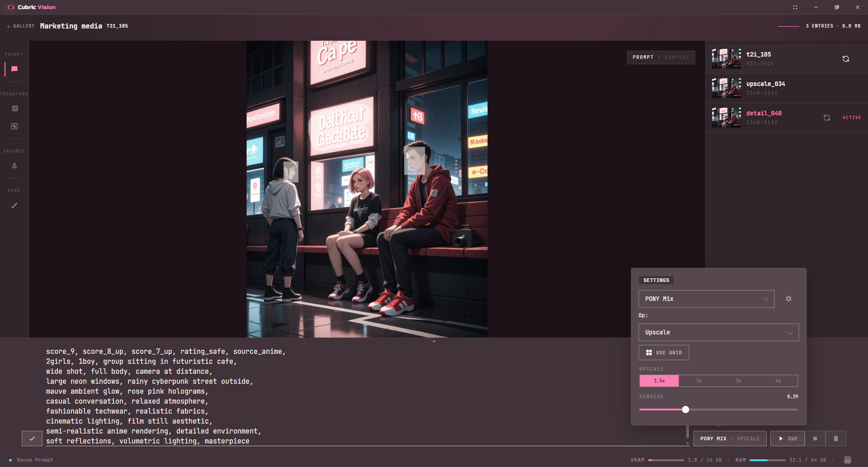Open the first Transform frame tool

(x=15, y=109)
